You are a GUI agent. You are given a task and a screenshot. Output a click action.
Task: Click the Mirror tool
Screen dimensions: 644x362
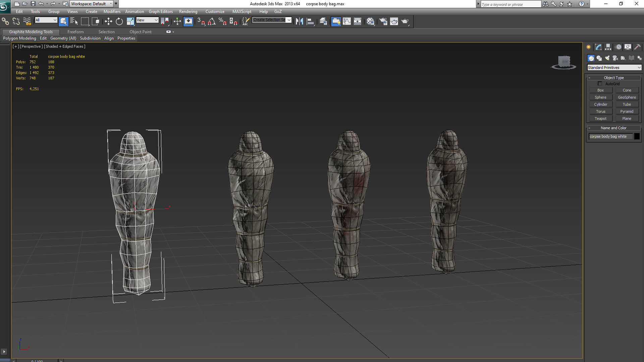click(300, 21)
